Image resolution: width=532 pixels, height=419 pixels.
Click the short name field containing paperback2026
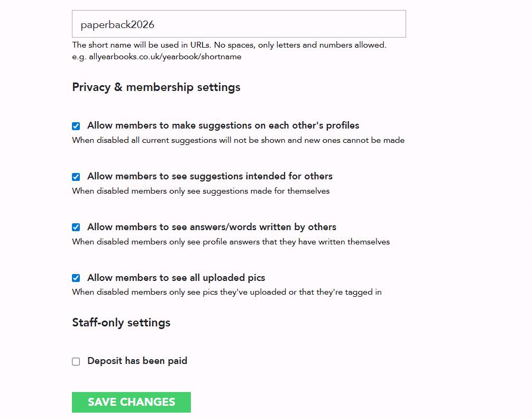[239, 24]
